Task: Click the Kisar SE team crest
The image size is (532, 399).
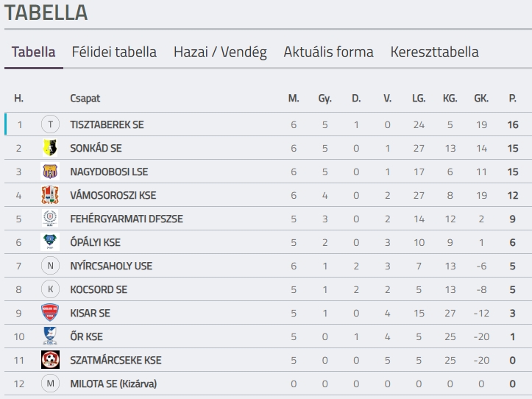Action: click(50, 313)
